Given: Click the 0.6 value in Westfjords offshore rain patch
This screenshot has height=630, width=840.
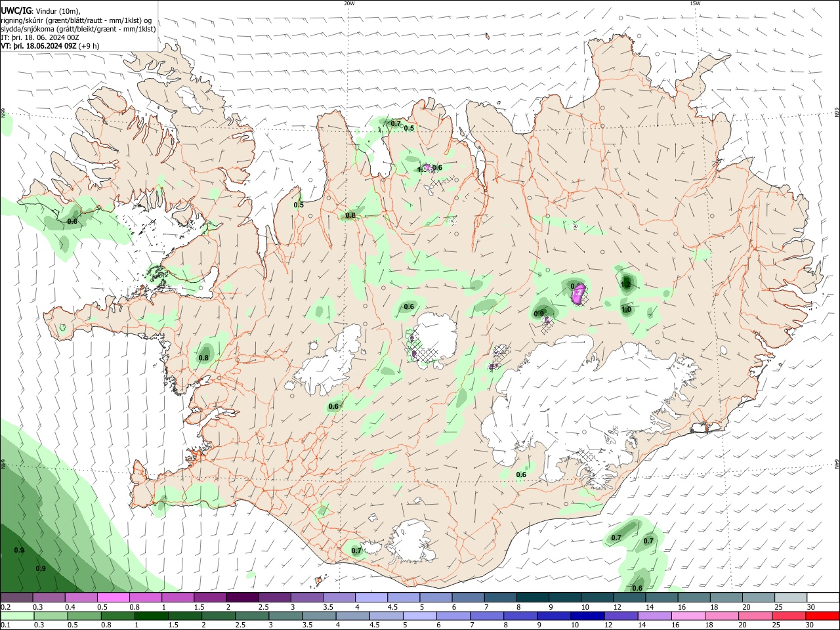Looking at the screenshot, I should coord(72,221).
